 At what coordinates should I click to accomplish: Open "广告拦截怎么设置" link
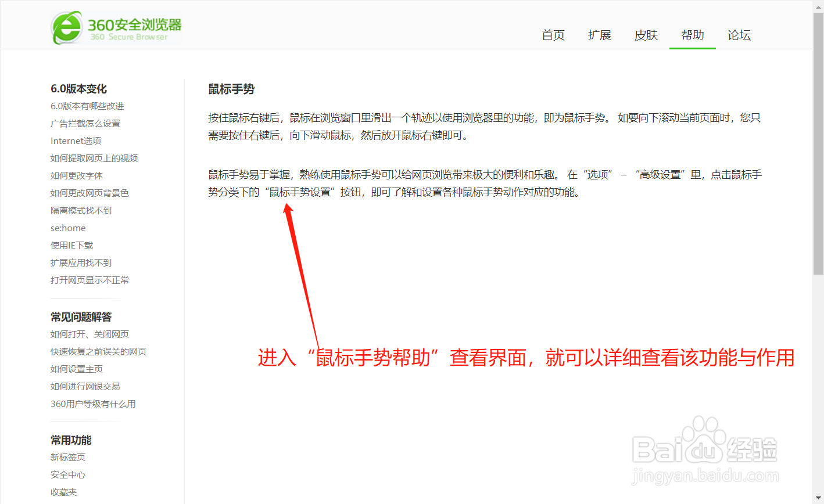point(85,123)
